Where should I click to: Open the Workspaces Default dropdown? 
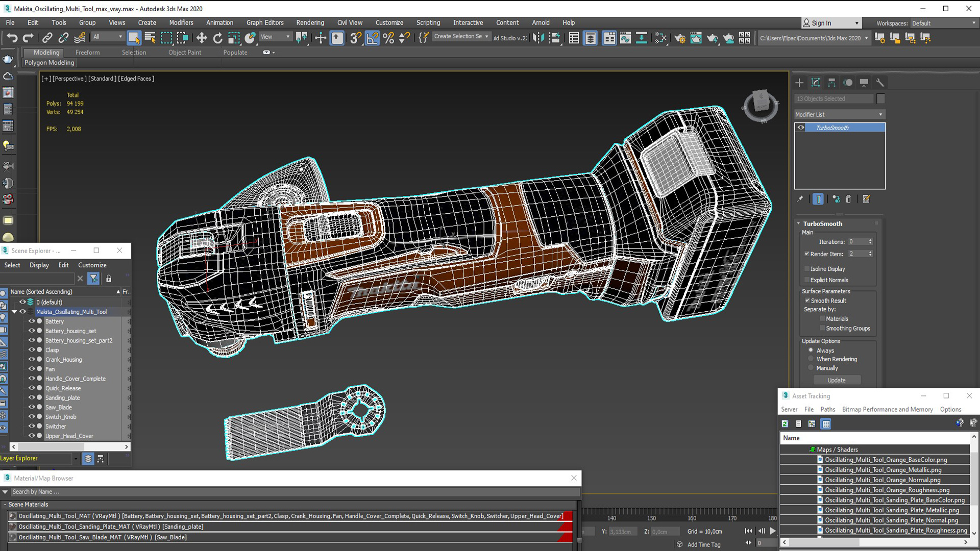coord(943,23)
